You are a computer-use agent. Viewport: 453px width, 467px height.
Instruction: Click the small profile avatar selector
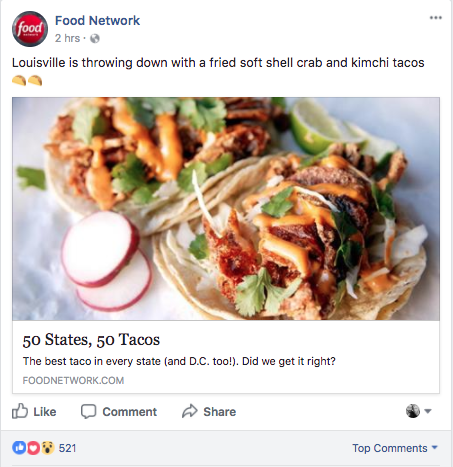[413, 411]
